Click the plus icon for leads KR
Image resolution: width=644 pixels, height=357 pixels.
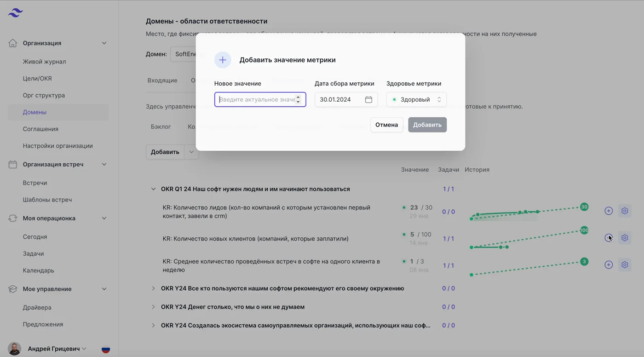(x=609, y=211)
